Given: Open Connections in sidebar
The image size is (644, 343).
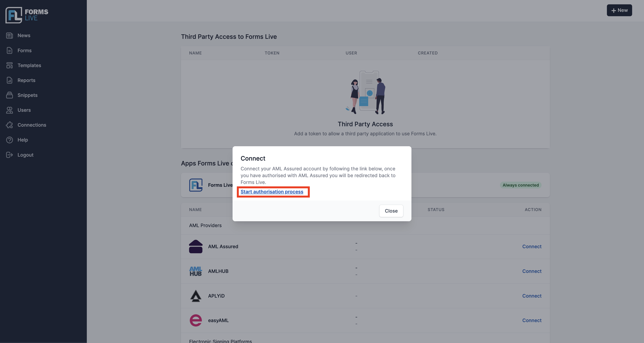Looking at the screenshot, I should coord(32,125).
